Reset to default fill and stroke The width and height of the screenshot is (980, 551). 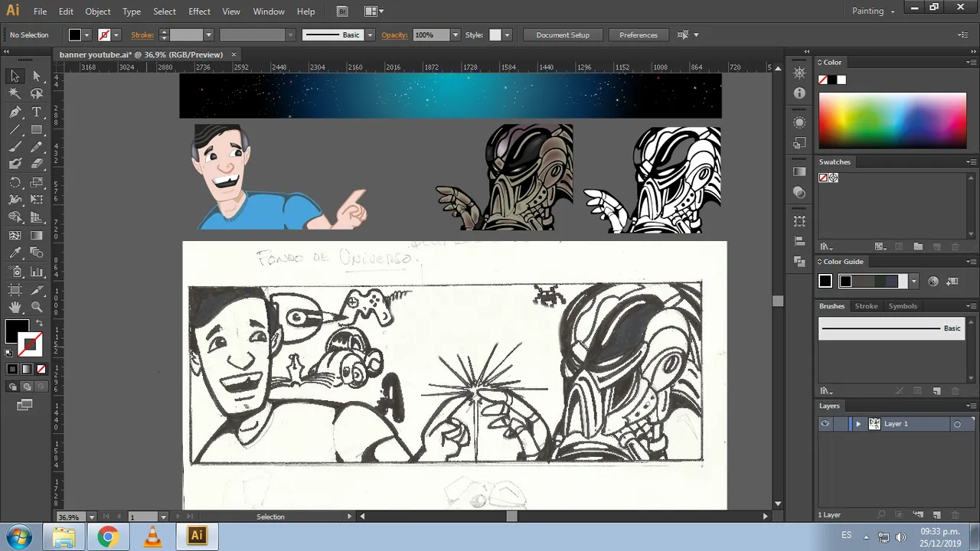point(9,354)
